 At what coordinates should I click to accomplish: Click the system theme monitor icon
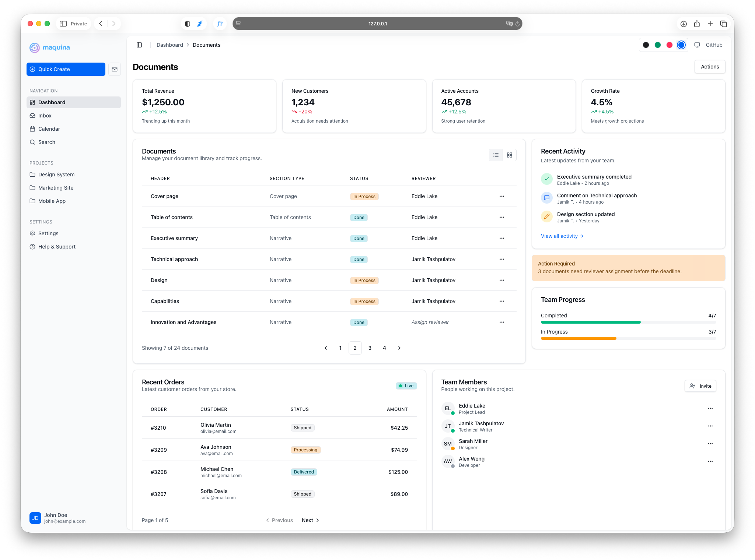pyautogui.click(x=697, y=45)
